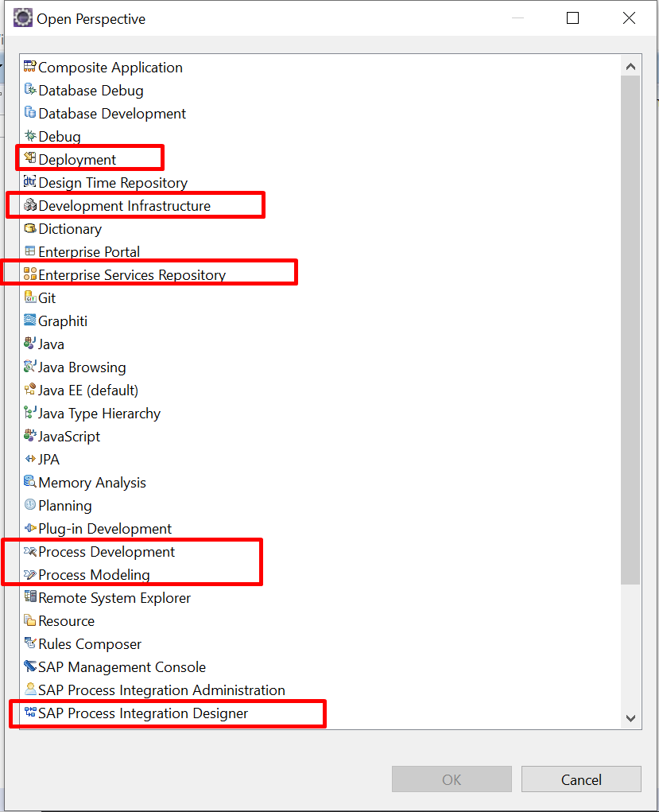Click the Graphiti icon
659x812 pixels.
tap(30, 320)
